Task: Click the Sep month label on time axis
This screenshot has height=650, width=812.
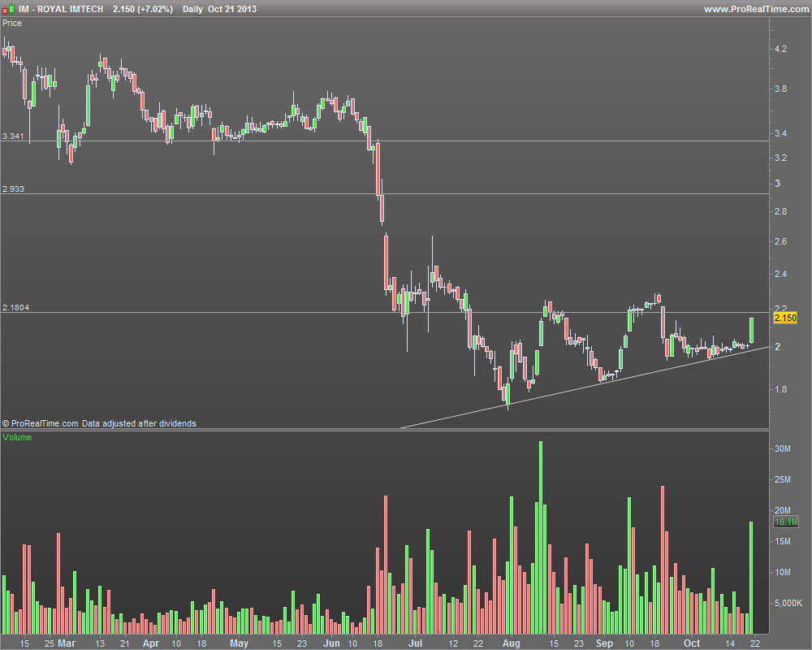Action: click(x=604, y=643)
